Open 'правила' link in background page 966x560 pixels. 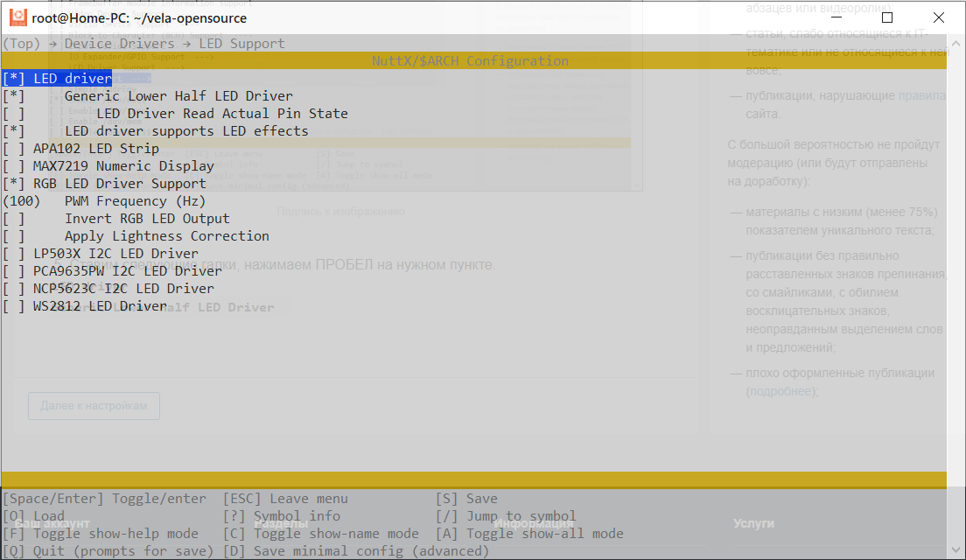[921, 95]
